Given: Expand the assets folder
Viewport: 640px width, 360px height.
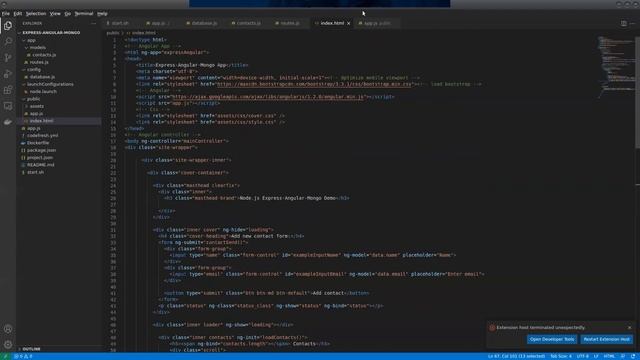Looking at the screenshot, I should pos(37,106).
